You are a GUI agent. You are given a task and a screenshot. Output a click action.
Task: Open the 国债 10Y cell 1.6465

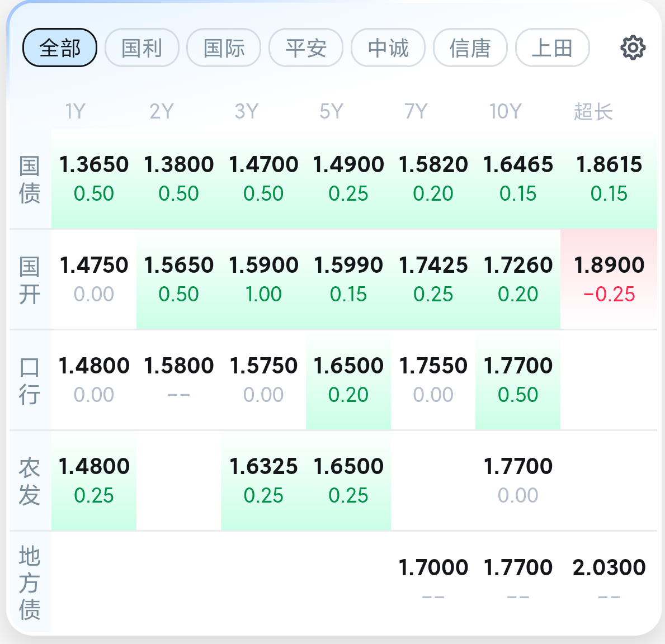pos(518,179)
